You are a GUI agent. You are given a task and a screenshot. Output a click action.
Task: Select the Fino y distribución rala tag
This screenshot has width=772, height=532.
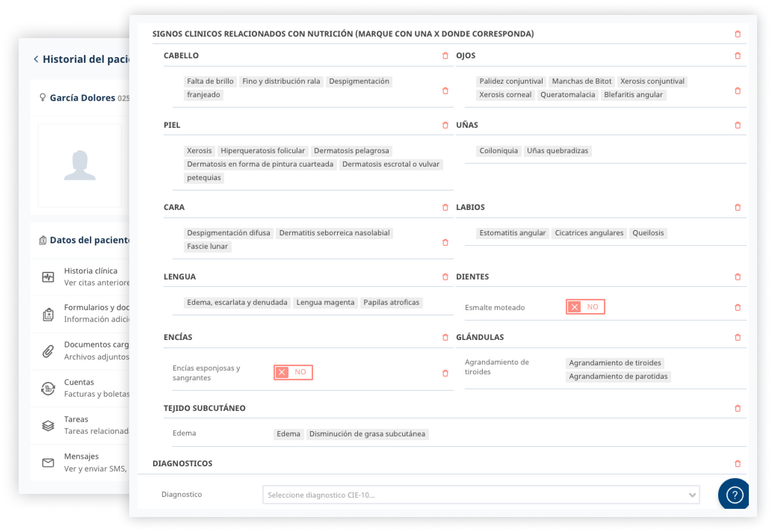click(281, 81)
